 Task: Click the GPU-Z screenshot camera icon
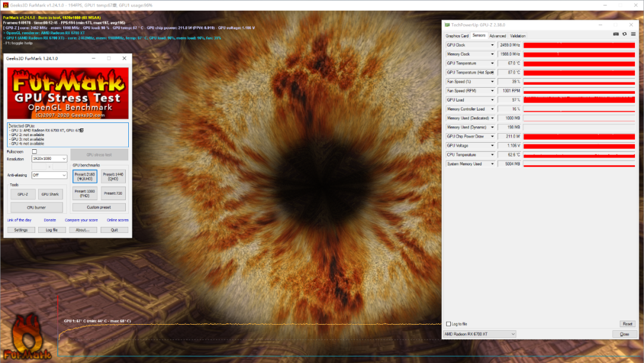point(615,34)
